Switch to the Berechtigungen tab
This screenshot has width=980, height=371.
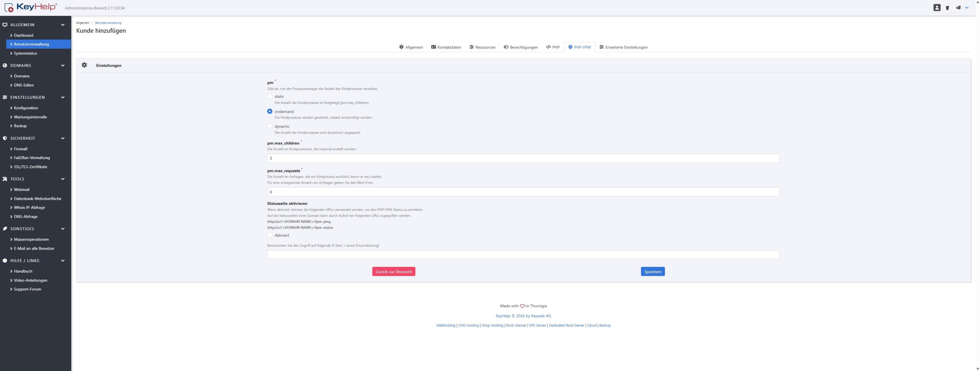pos(521,47)
